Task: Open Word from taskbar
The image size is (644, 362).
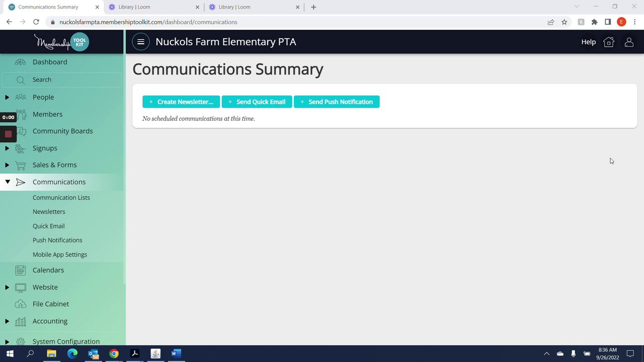Action: (176, 353)
